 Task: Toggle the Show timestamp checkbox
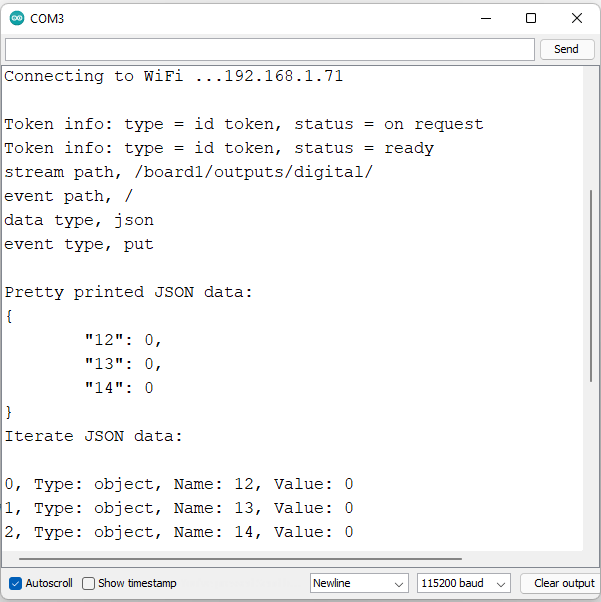coord(89,583)
